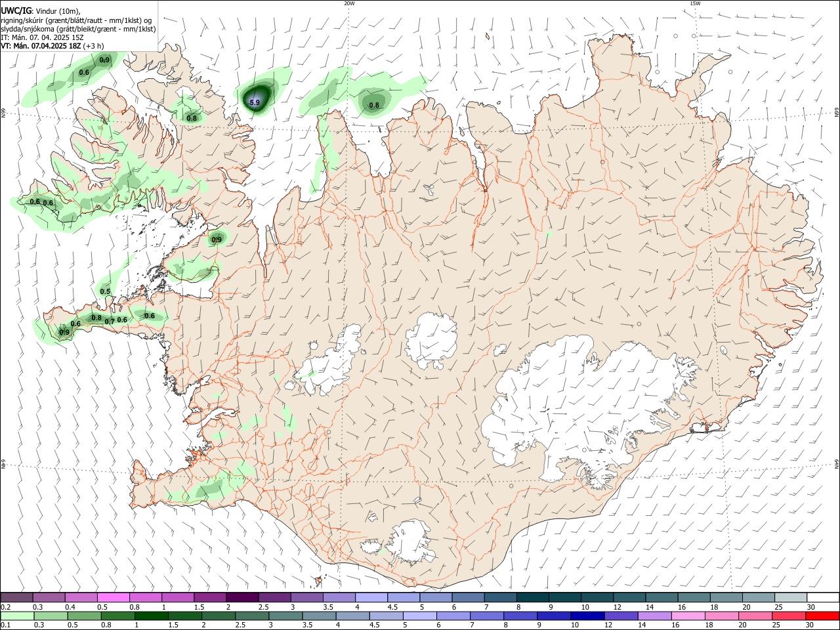Select the dark green rain swatch at 1
Viewport: 840px width, 630px height.
(151, 616)
